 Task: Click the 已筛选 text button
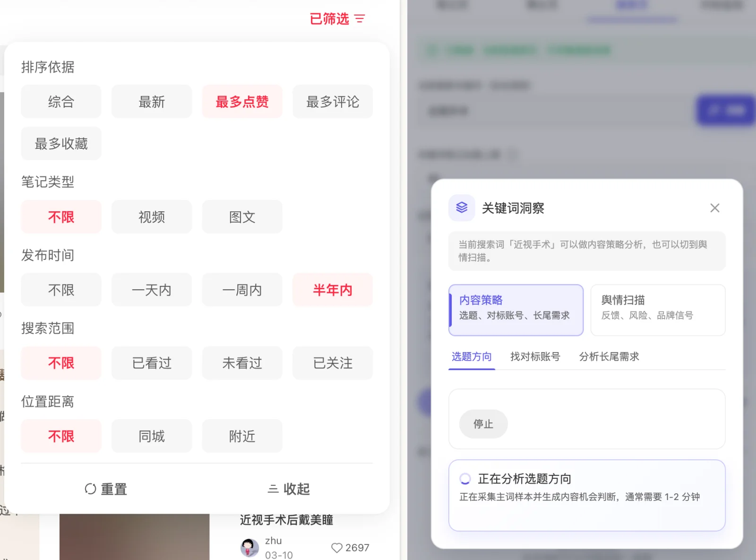tap(329, 19)
